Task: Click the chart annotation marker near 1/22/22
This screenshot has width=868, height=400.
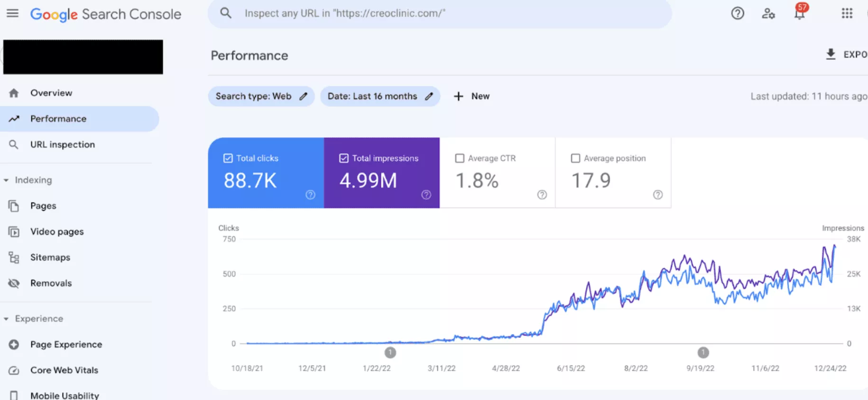Action: pos(390,353)
